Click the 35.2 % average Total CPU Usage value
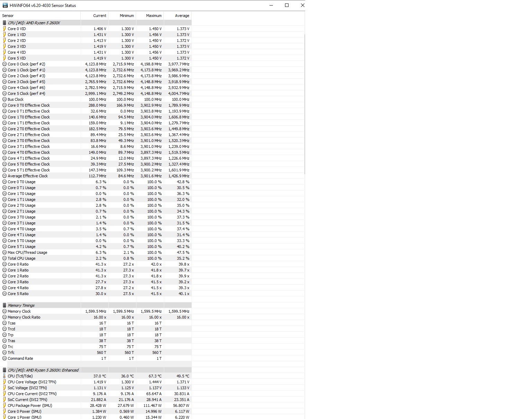 [x=183, y=258]
